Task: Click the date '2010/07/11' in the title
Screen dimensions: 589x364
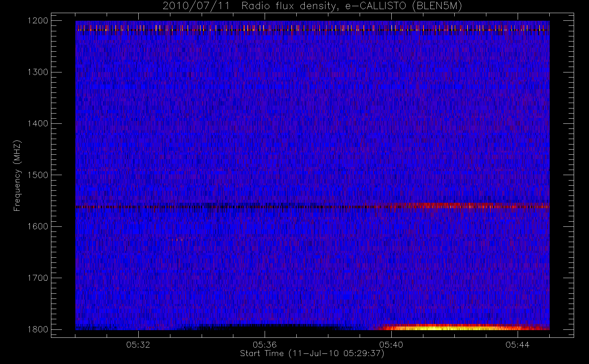Action: tap(196, 6)
